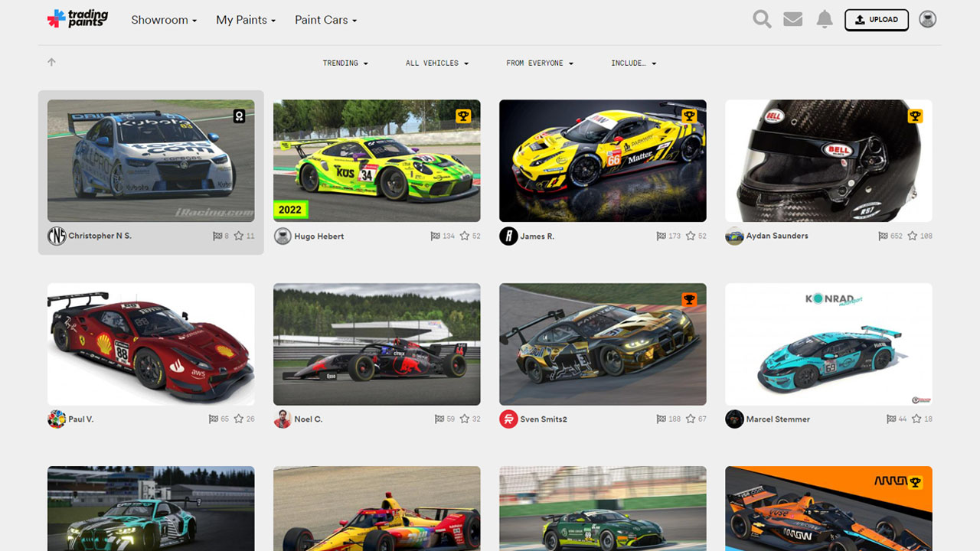980x551 pixels.
Task: Open the Showroom menu
Action: point(163,20)
